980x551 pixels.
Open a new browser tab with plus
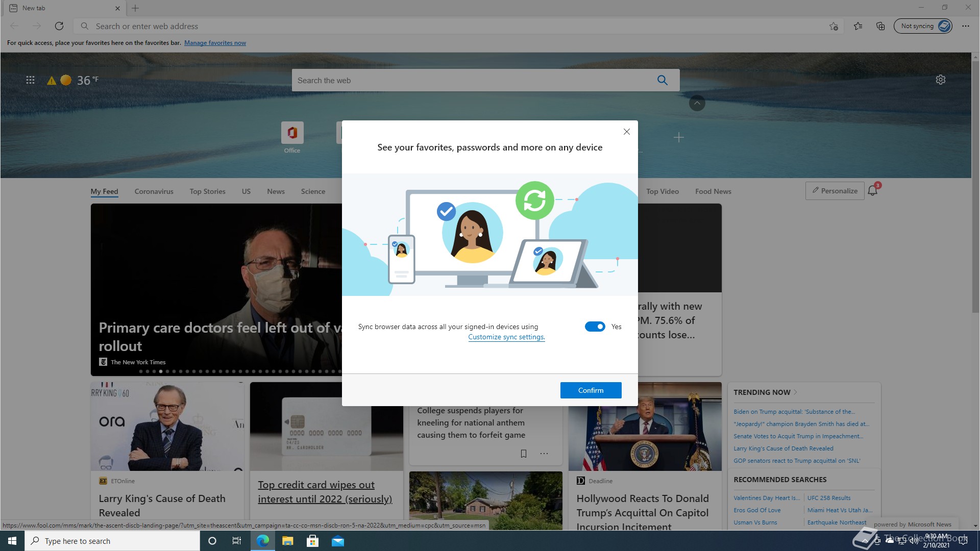135,8
